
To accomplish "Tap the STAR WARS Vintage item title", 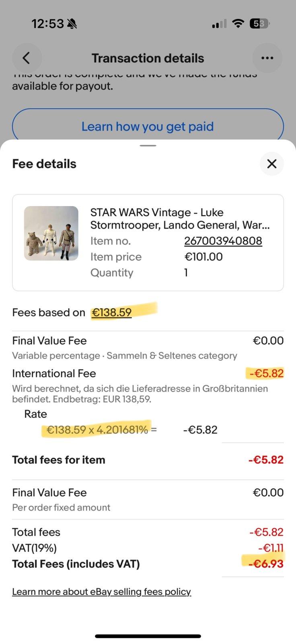I will [180, 219].
